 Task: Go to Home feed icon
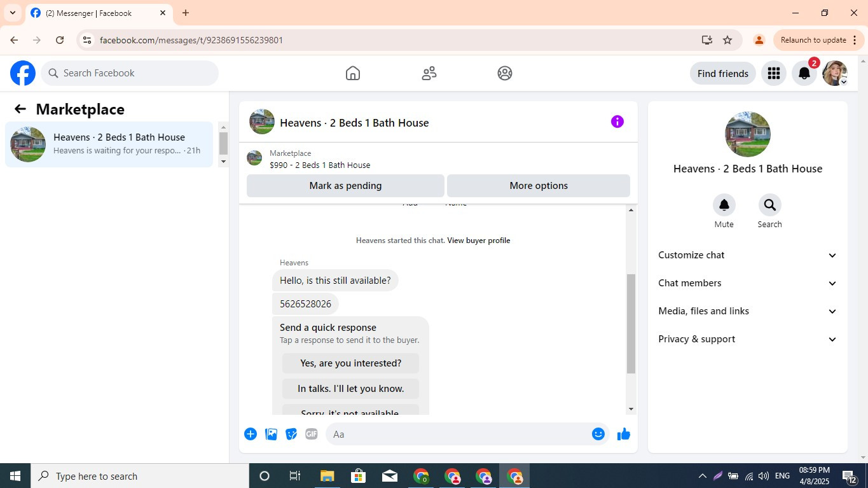(353, 73)
